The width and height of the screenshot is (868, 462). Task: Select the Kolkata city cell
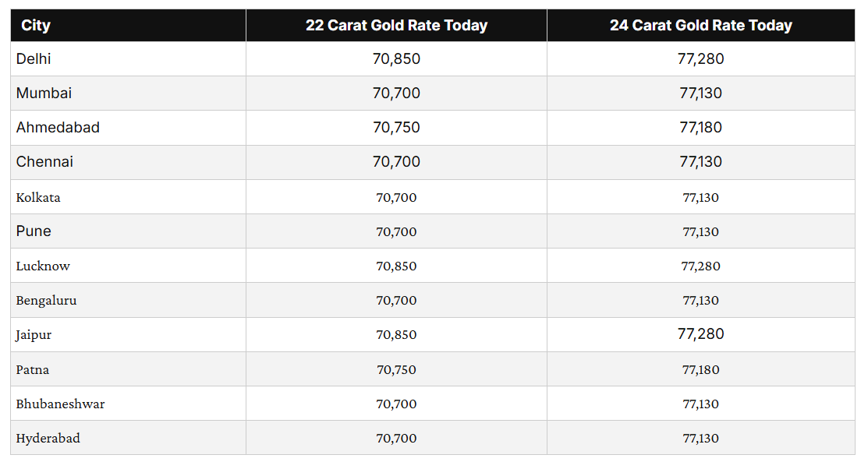click(x=38, y=197)
